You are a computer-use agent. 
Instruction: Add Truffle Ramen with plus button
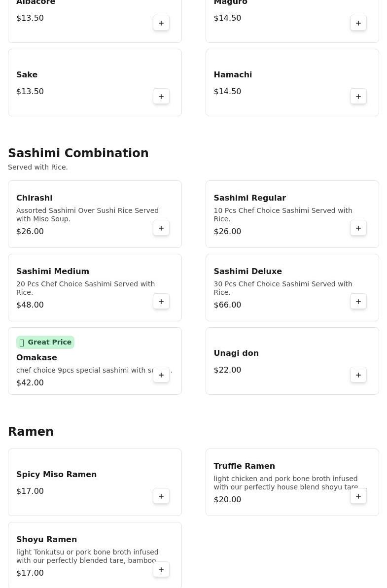358,496
